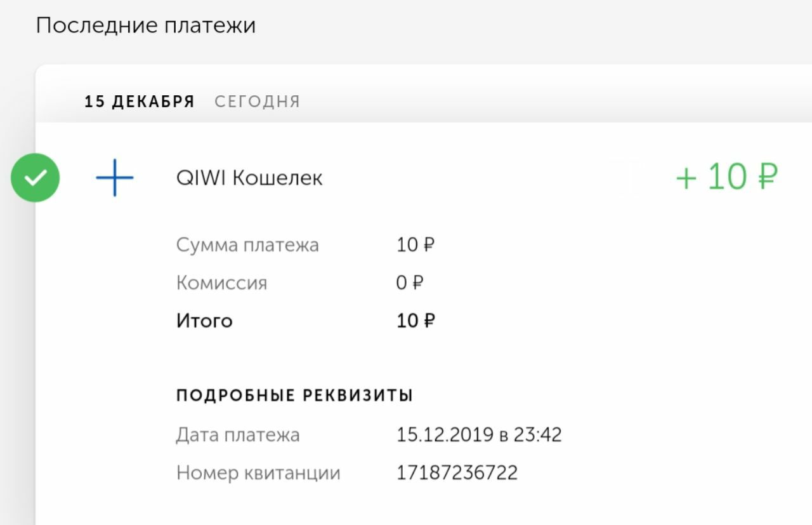Click the gray date header bar
812x525 pixels.
point(507,102)
